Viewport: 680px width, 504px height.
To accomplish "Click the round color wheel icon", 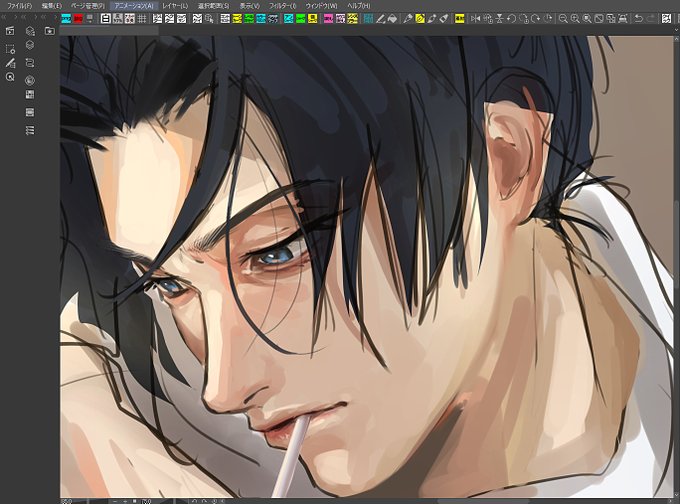I will 30,80.
